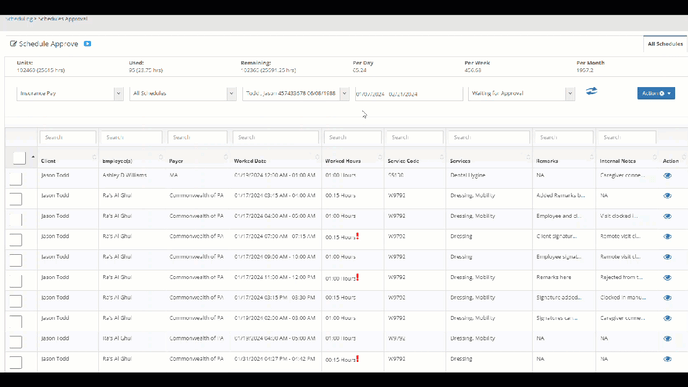
Task: Click the edit icon before Schedule Approve title
Action: [x=13, y=44]
